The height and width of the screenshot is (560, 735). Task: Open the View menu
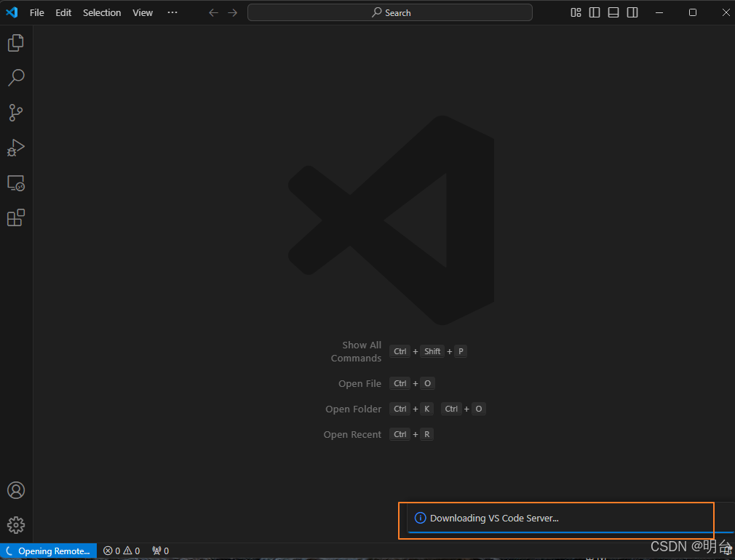143,12
